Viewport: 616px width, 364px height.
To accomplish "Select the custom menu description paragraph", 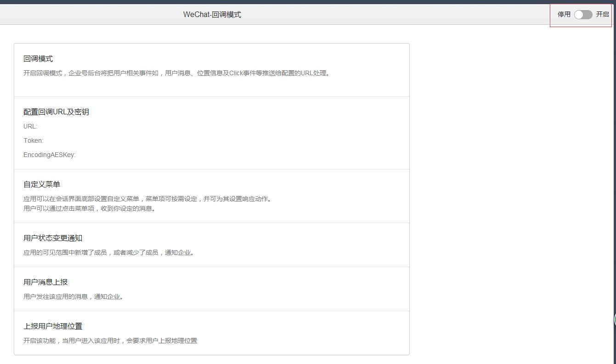I will (x=147, y=199).
